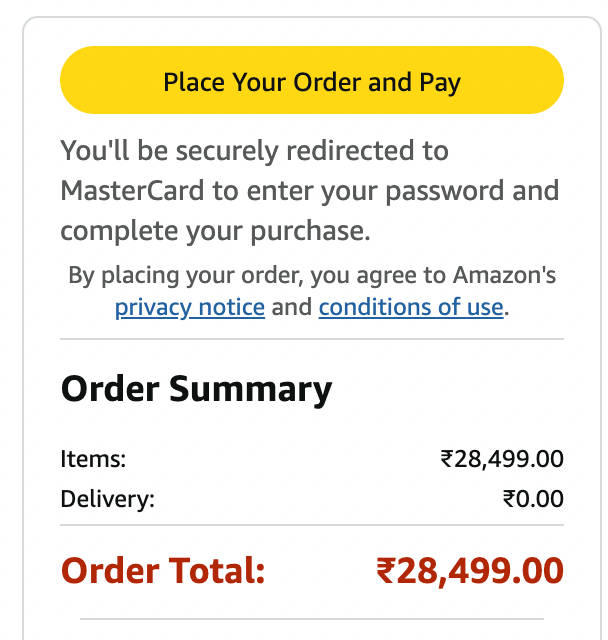Click divider line above Order Total
Image resolution: width=608 pixels, height=640 pixels.
click(x=311, y=525)
